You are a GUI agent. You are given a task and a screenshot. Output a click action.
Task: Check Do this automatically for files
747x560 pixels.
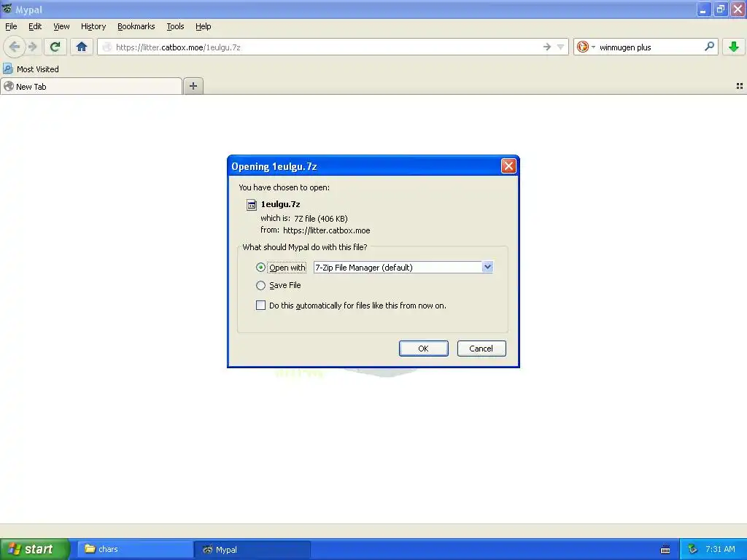(x=260, y=306)
